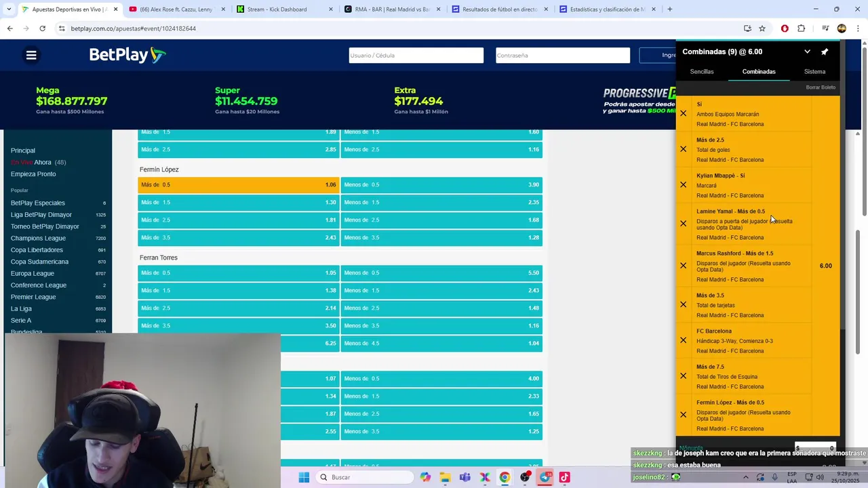Image resolution: width=868 pixels, height=488 pixels.
Task: Open Empieza Pronto in sidebar
Action: click(33, 174)
